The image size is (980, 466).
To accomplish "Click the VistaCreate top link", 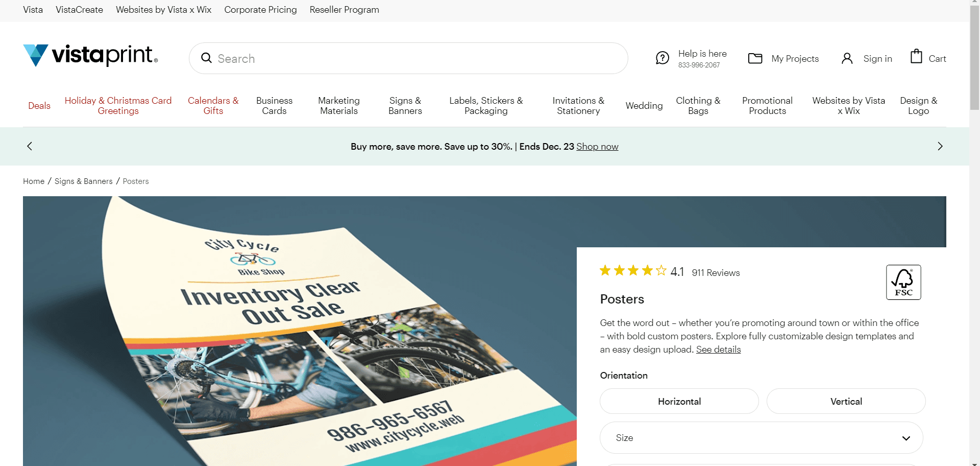I will coord(79,10).
